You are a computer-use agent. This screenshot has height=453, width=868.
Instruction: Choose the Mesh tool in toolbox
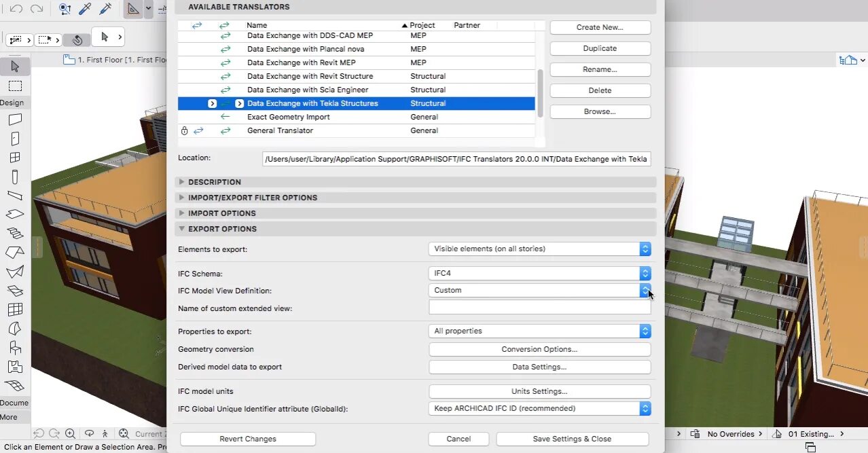coord(15,385)
